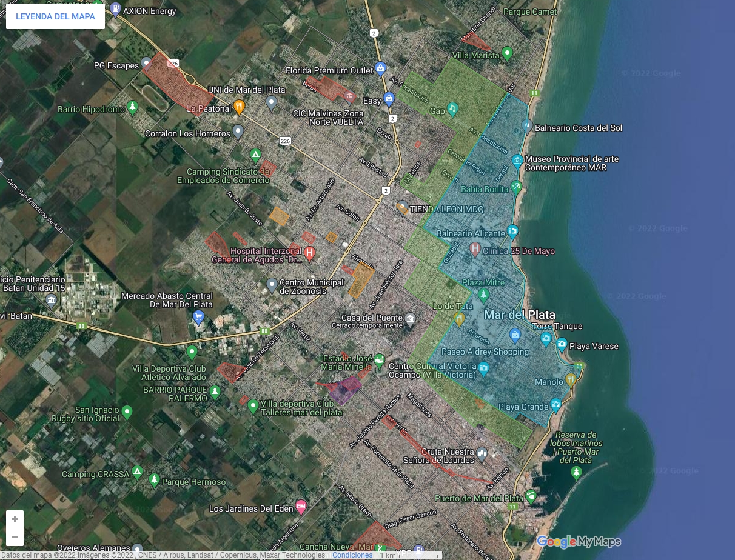Select the Paseo Aldrey Shopping pin
The width and height of the screenshot is (735, 560).
[515, 335]
